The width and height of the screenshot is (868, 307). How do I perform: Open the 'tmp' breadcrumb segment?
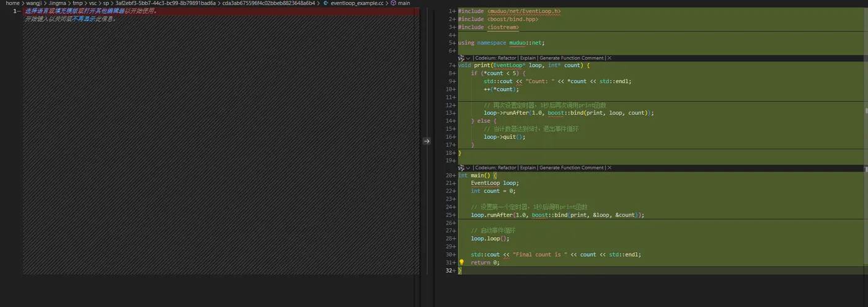(77, 3)
